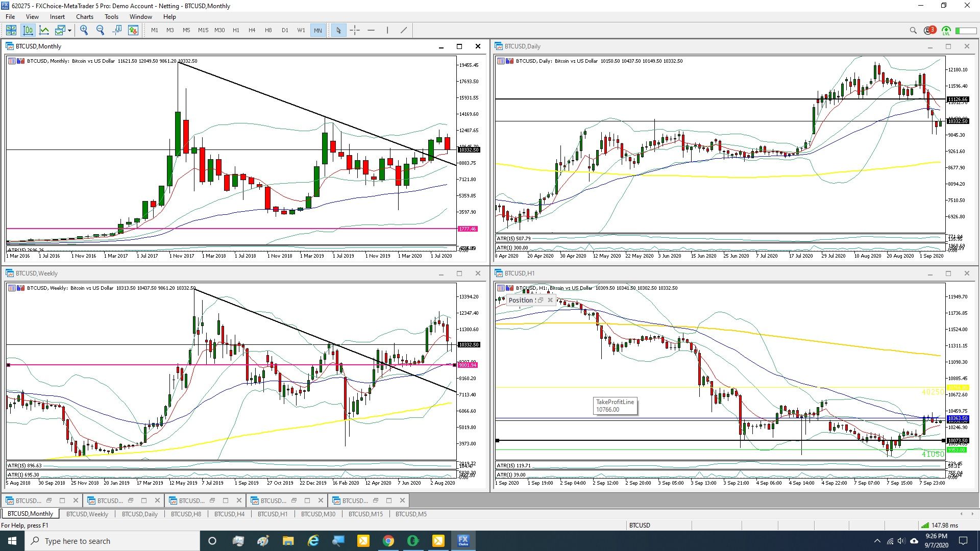Select the M3 timeframe
This screenshot has height=551, width=980.
point(170,30)
